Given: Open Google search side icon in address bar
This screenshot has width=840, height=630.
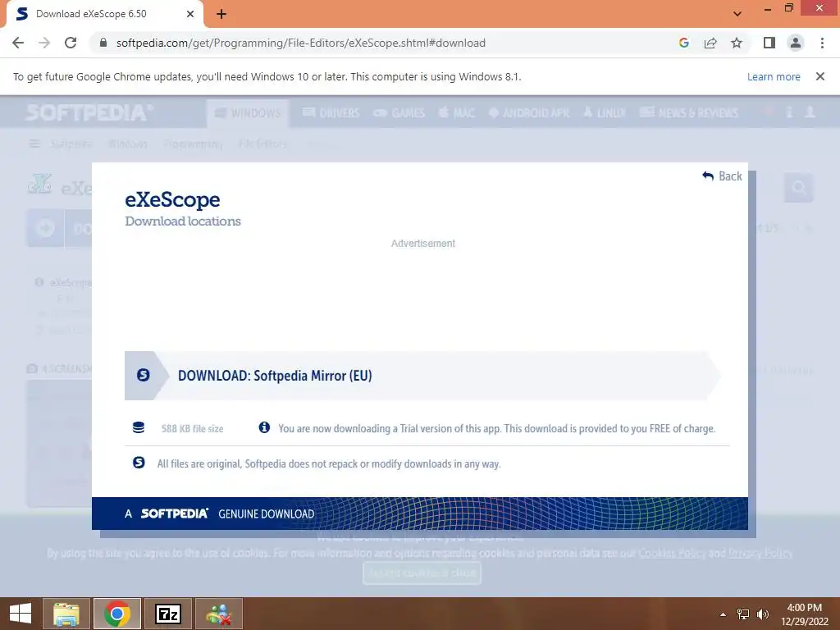Looking at the screenshot, I should point(683,43).
